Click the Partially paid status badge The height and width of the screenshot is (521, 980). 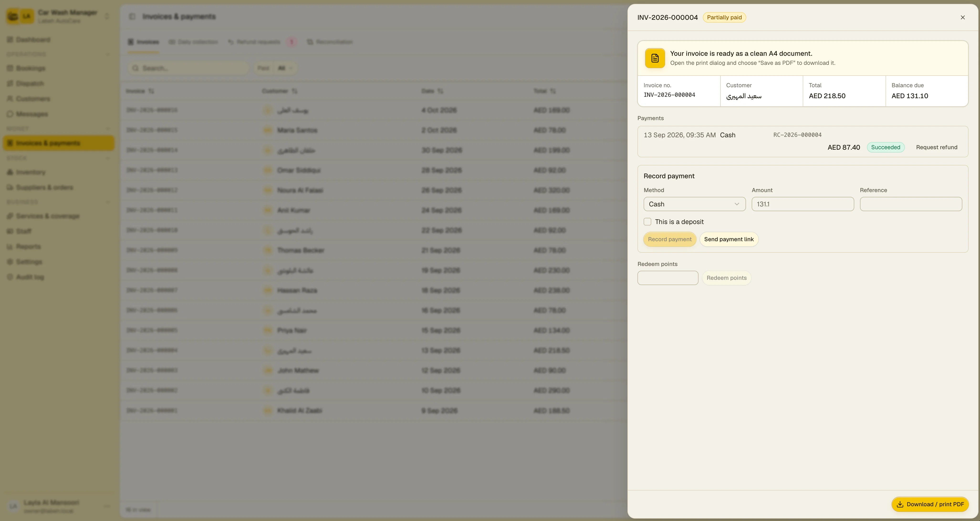coord(724,17)
